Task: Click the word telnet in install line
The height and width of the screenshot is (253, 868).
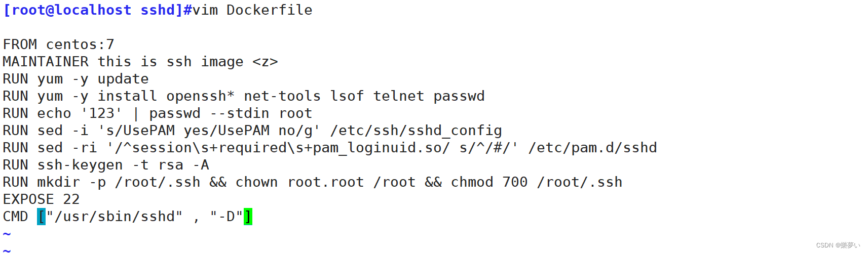Action: pyautogui.click(x=399, y=96)
